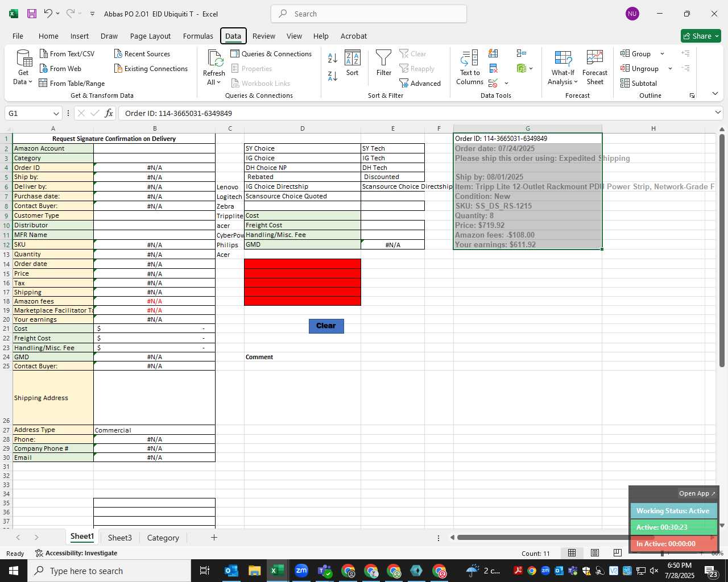
Task: Open the Page Layout tab
Action: pos(150,36)
